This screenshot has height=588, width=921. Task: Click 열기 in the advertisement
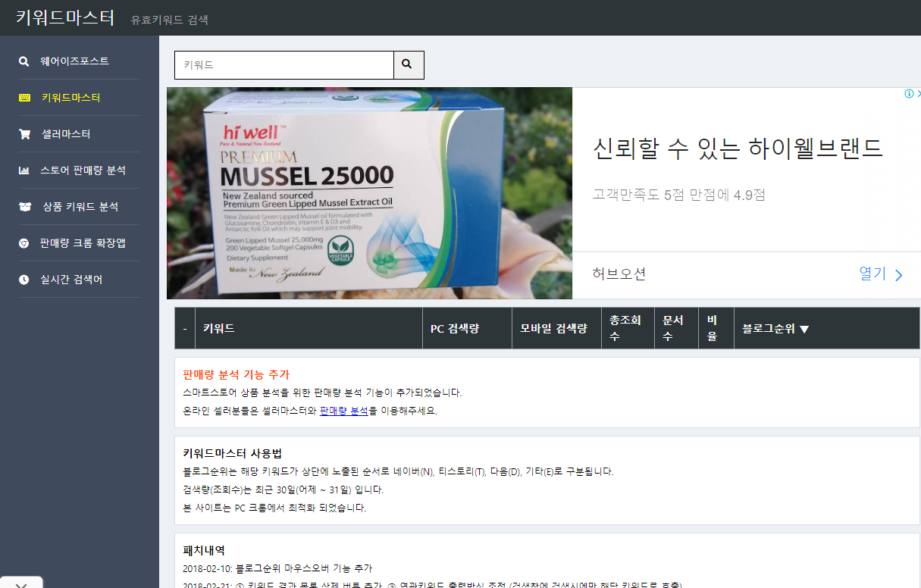[872, 274]
